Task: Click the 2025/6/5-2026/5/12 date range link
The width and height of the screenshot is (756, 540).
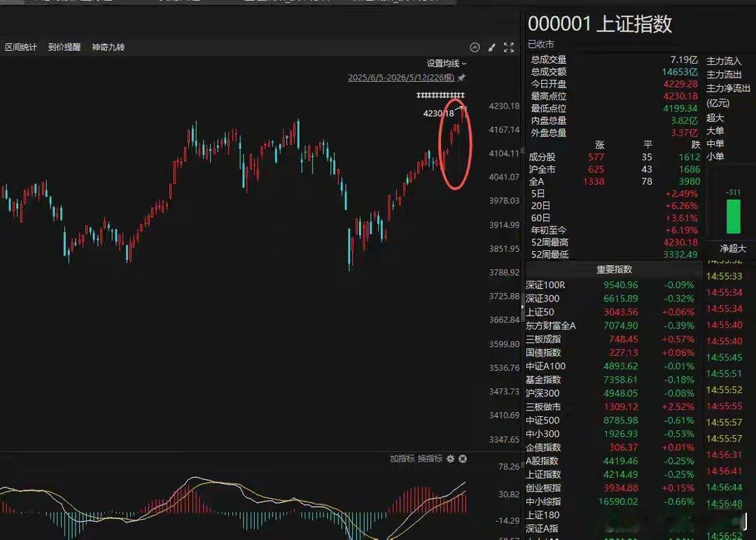Action: [x=401, y=78]
